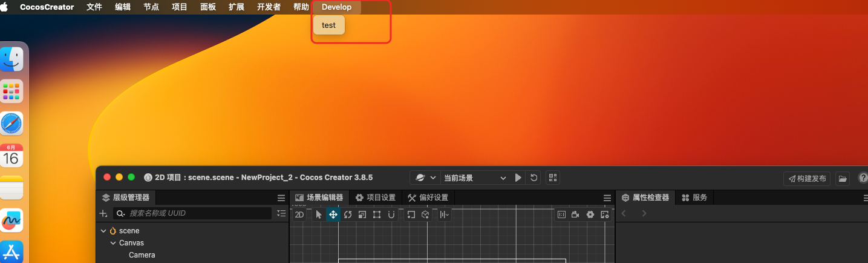Go forward in inspector history
Screen dimensions: 868x263
coord(644,213)
